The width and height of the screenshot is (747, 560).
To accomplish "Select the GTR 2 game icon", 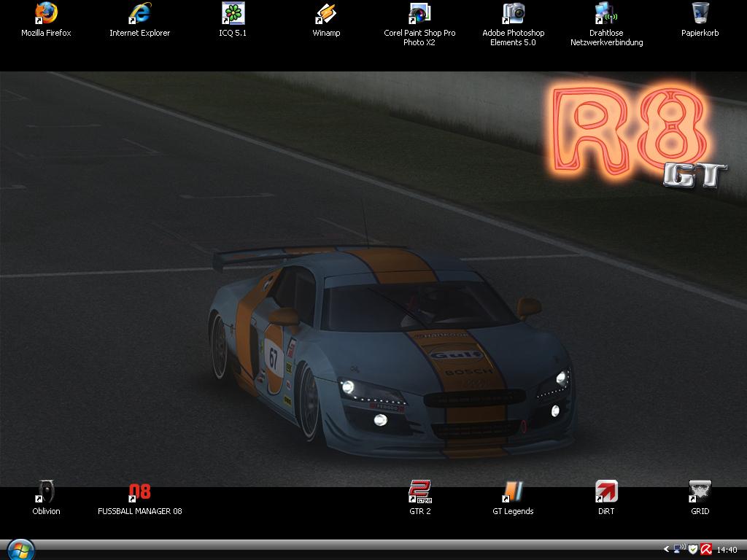I will (x=419, y=492).
